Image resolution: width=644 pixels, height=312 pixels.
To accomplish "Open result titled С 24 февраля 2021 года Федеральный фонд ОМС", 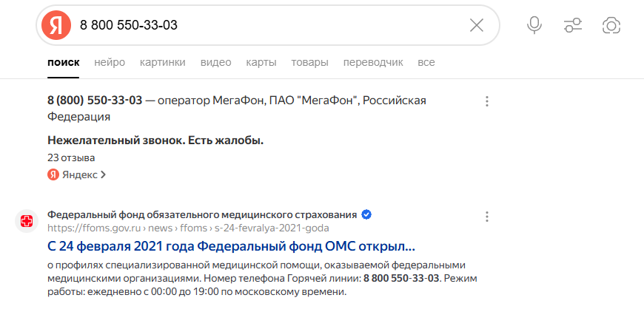I will tap(231, 247).
